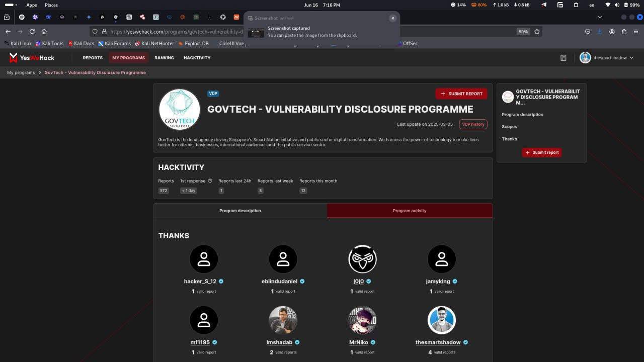Open the Telegram tray icon
Image resolution: width=644 pixels, height=362 pixels.
[x=544, y=5]
